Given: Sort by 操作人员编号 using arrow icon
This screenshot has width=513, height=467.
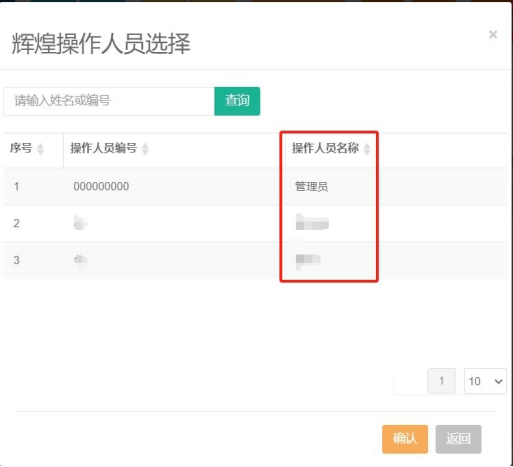Looking at the screenshot, I should [145, 149].
